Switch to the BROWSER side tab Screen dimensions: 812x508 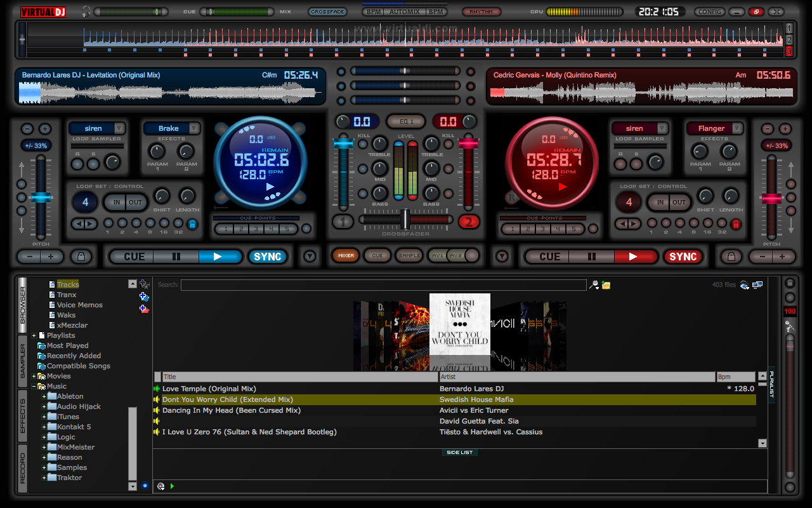23,305
